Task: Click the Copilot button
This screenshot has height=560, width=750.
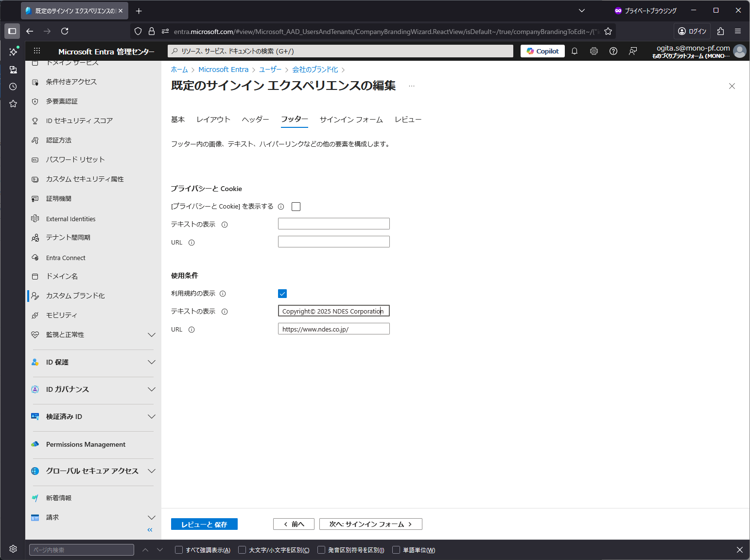Action: click(x=542, y=51)
